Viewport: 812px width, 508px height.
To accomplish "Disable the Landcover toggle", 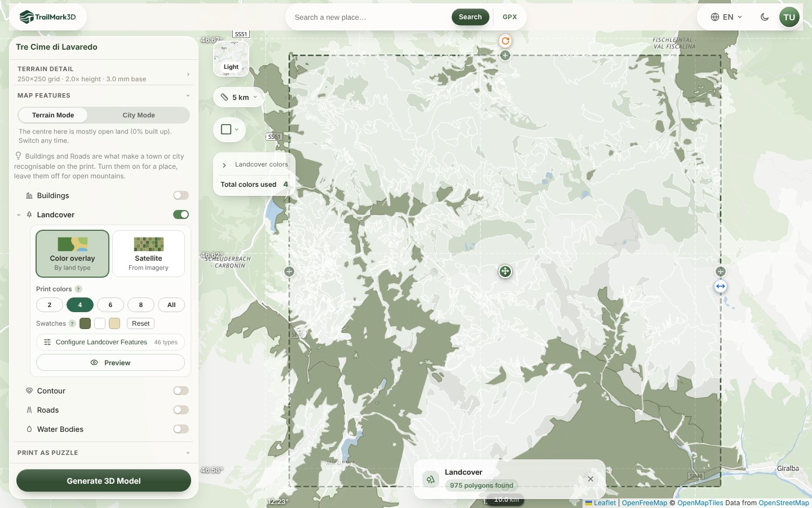I will pos(181,214).
